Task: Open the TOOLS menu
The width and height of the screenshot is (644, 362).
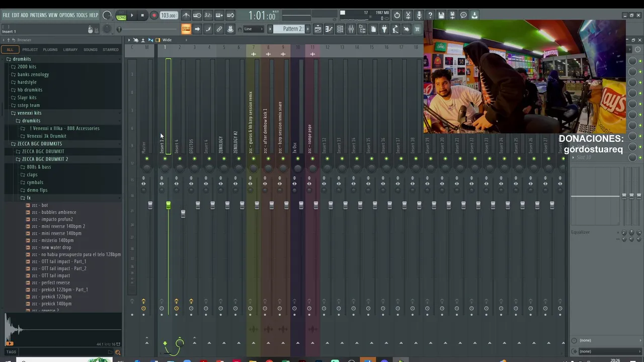Action: [82, 15]
